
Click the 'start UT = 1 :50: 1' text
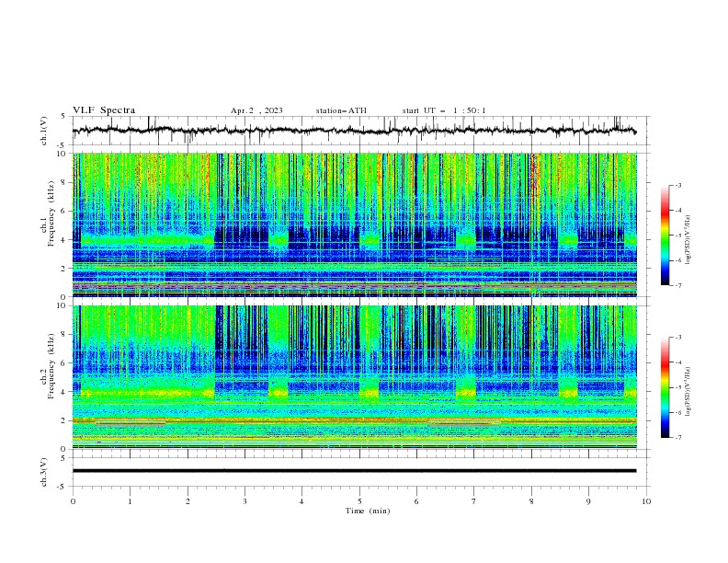point(444,110)
